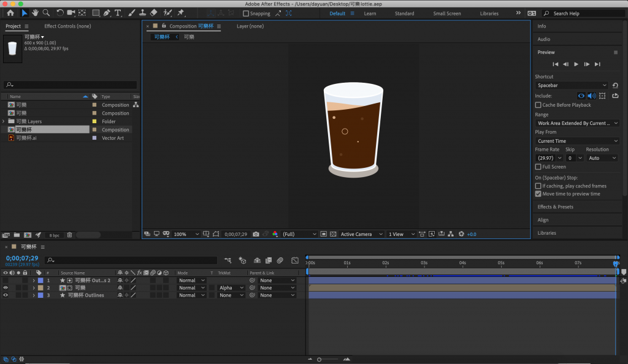Enable the Snapping checkbox
628x364 pixels.
pyautogui.click(x=246, y=13)
